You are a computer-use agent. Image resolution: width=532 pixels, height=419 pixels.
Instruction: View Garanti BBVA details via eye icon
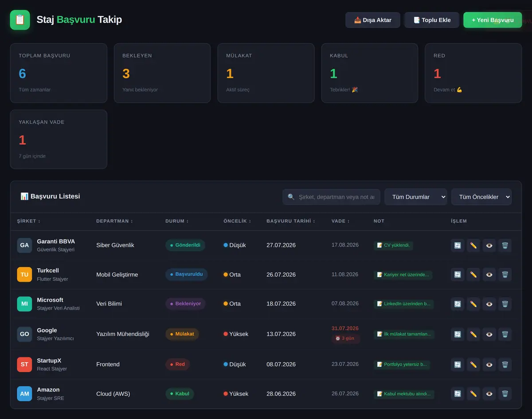489,245
